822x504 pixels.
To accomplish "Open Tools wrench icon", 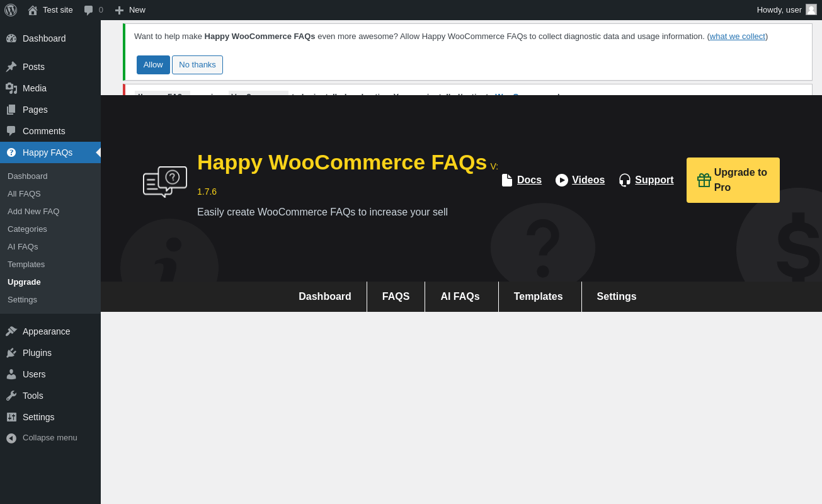I will (11, 396).
